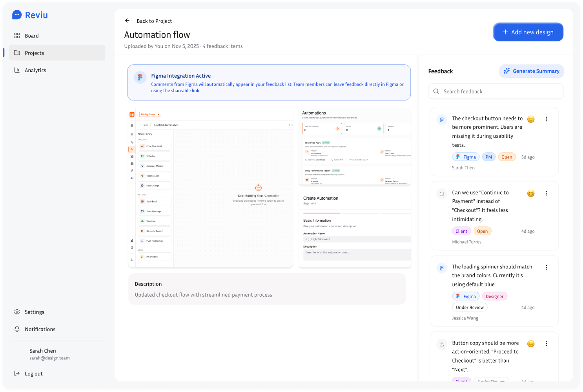
Task: Click the Reviu logo icon
Action: [x=17, y=15]
